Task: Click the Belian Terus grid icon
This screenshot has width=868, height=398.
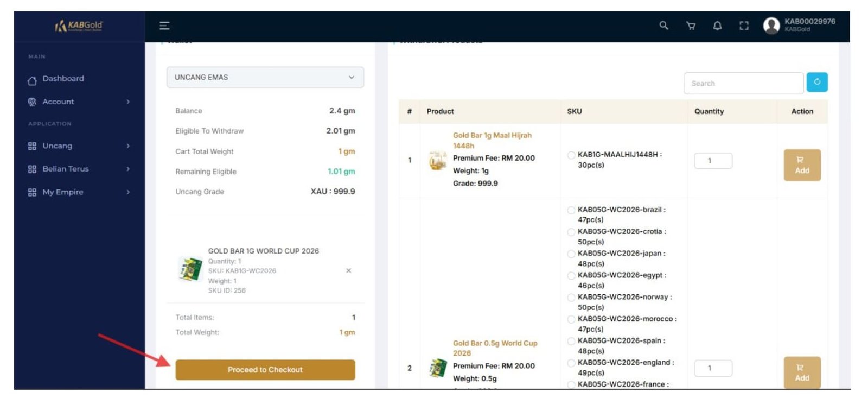Action: tap(32, 169)
